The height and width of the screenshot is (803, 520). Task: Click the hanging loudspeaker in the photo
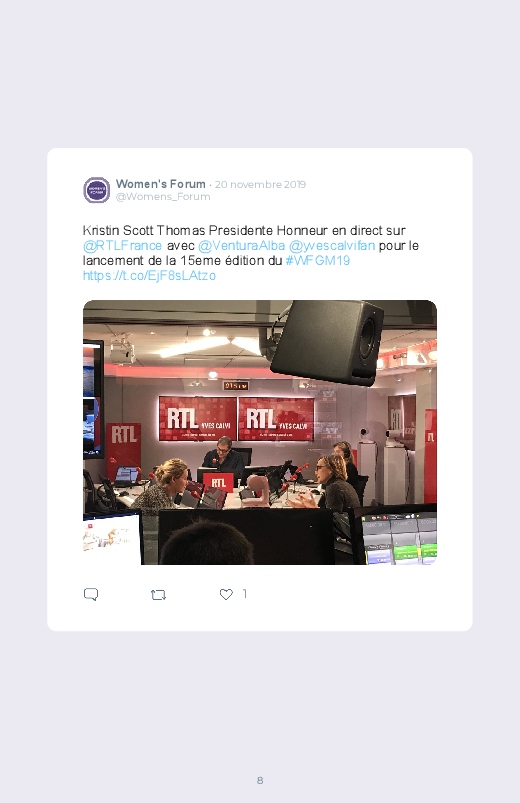[327, 343]
